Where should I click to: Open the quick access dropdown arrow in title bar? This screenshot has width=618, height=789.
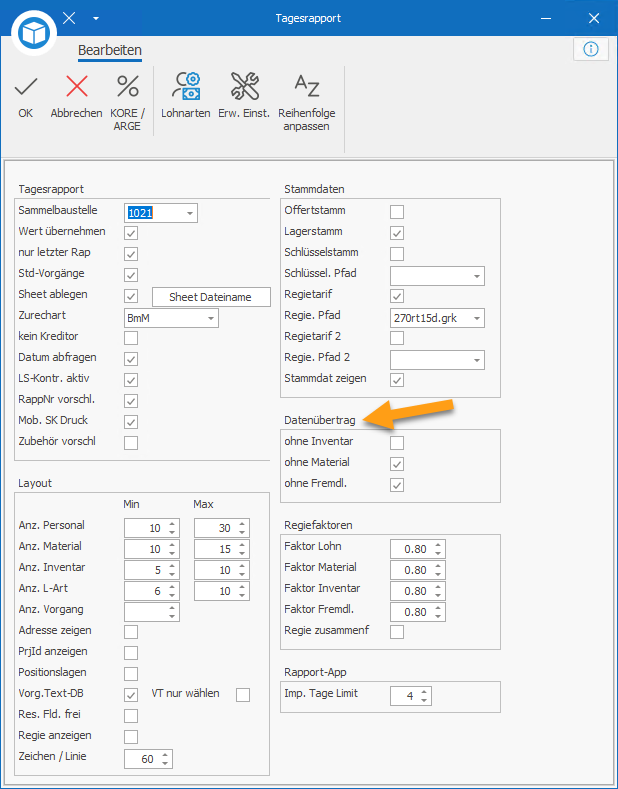[x=96, y=19]
